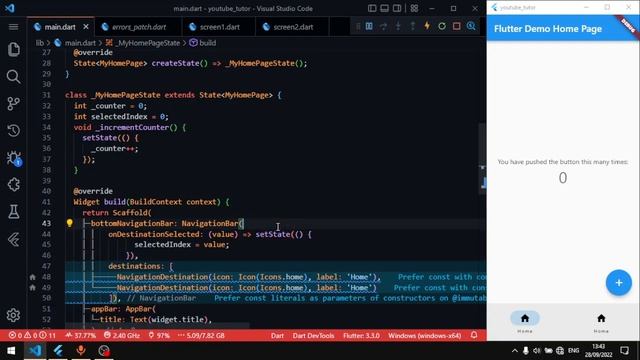The image size is (640, 360).
Task: Click the microphone recorder taskbar icon
Action: coord(81,351)
